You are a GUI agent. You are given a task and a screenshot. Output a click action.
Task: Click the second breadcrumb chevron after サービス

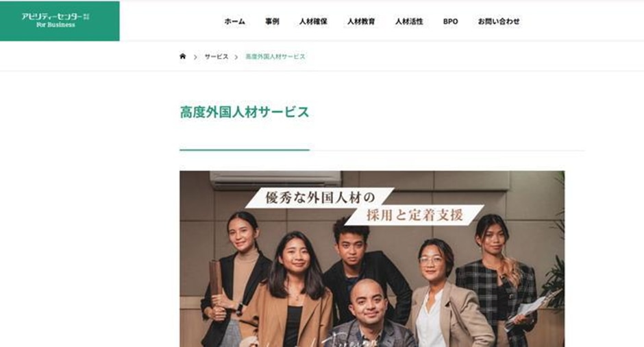(x=236, y=57)
